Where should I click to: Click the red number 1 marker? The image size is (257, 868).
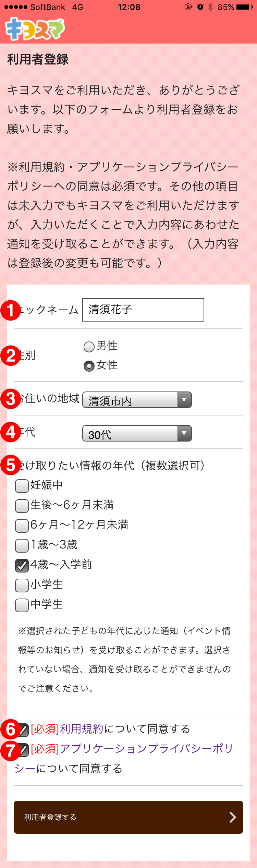(x=11, y=311)
